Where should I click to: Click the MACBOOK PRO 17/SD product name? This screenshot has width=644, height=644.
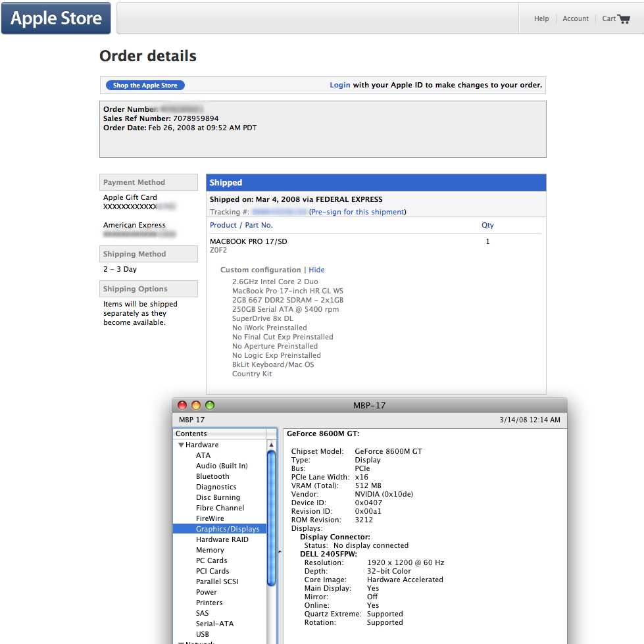[x=249, y=241]
